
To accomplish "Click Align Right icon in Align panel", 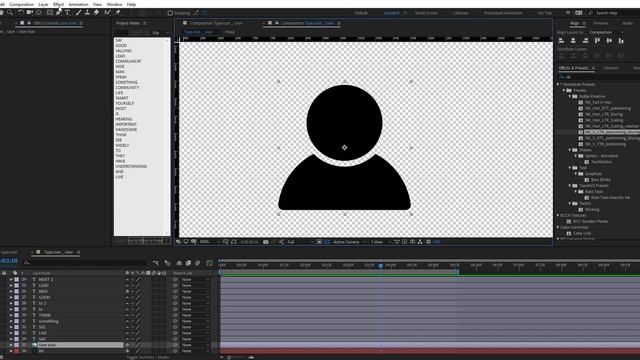I will (x=585, y=40).
